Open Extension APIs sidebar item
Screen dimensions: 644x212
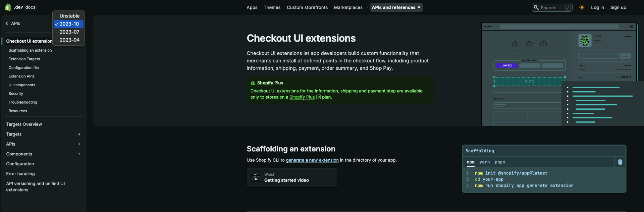tap(21, 76)
